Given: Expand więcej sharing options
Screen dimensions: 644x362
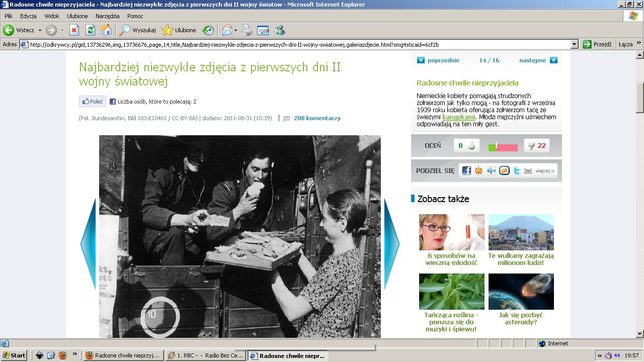Looking at the screenshot, I should (545, 171).
